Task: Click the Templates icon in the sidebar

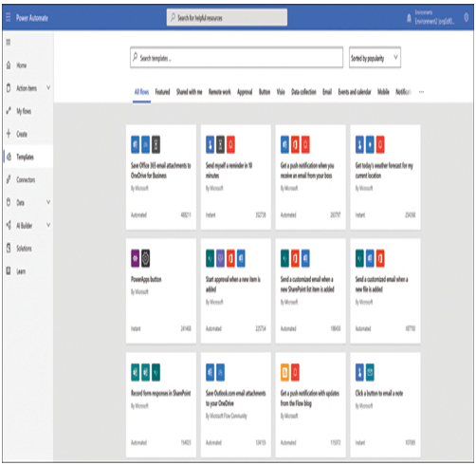Action: pyautogui.click(x=9, y=157)
